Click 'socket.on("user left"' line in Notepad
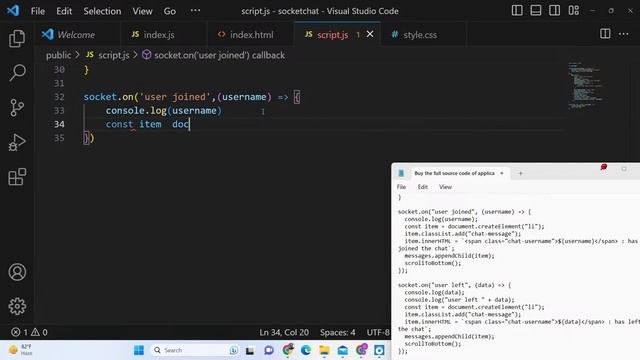The height and width of the screenshot is (360, 640). click(x=454, y=285)
